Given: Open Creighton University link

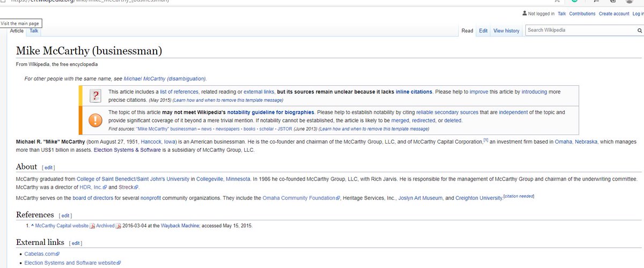Looking at the screenshot, I should click(x=480, y=198).
